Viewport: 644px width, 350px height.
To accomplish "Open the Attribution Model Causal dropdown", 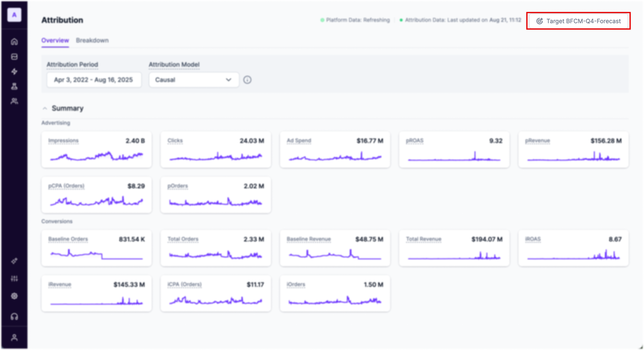I will tap(194, 80).
